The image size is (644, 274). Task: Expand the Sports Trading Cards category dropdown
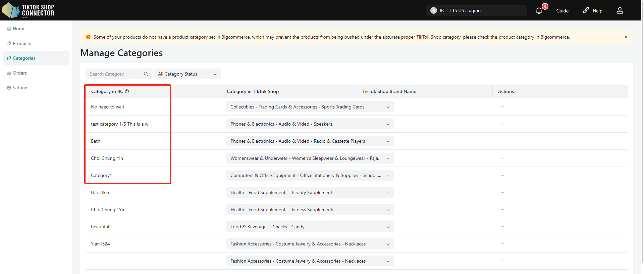[310, 107]
